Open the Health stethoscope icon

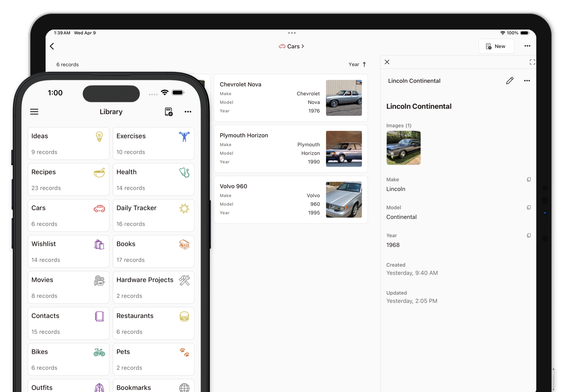[184, 172]
